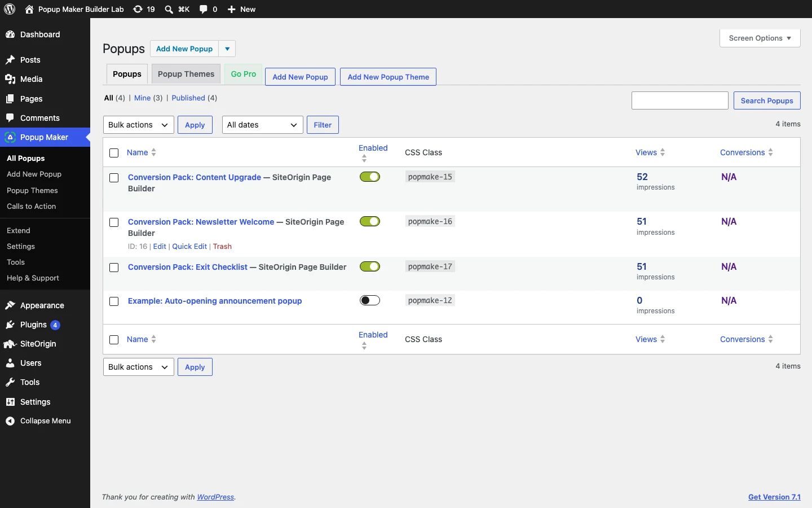The height and width of the screenshot is (508, 812).
Task: Click the Settings sliders icon
Action: coord(10,402)
